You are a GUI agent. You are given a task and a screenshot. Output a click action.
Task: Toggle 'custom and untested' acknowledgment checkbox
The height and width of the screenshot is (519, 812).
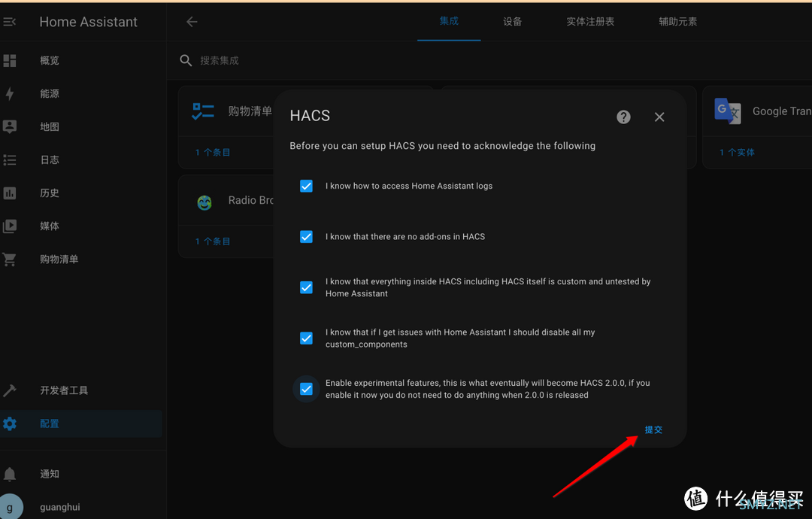[307, 287]
